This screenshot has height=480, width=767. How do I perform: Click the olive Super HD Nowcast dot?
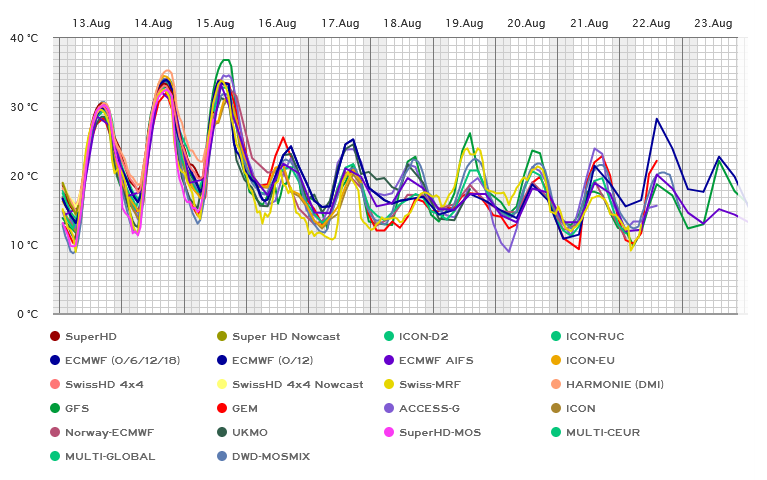222,336
